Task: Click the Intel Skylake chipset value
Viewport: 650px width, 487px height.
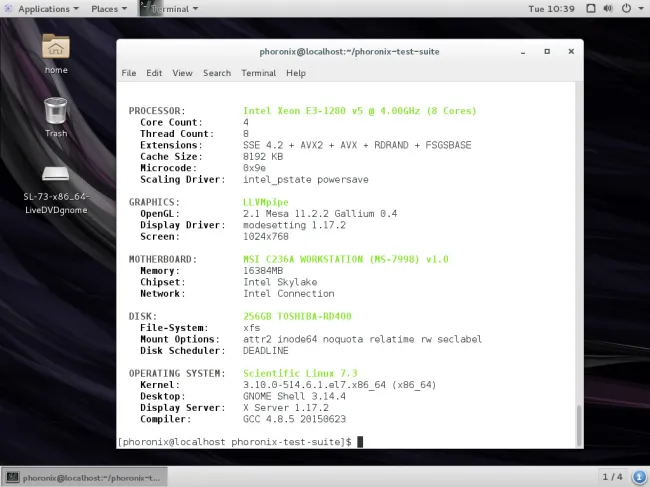Action: [280, 282]
